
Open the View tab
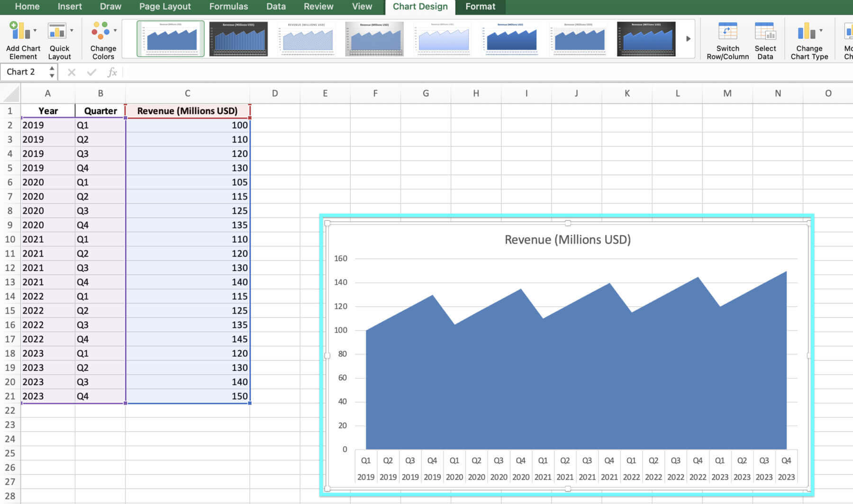coord(362,7)
